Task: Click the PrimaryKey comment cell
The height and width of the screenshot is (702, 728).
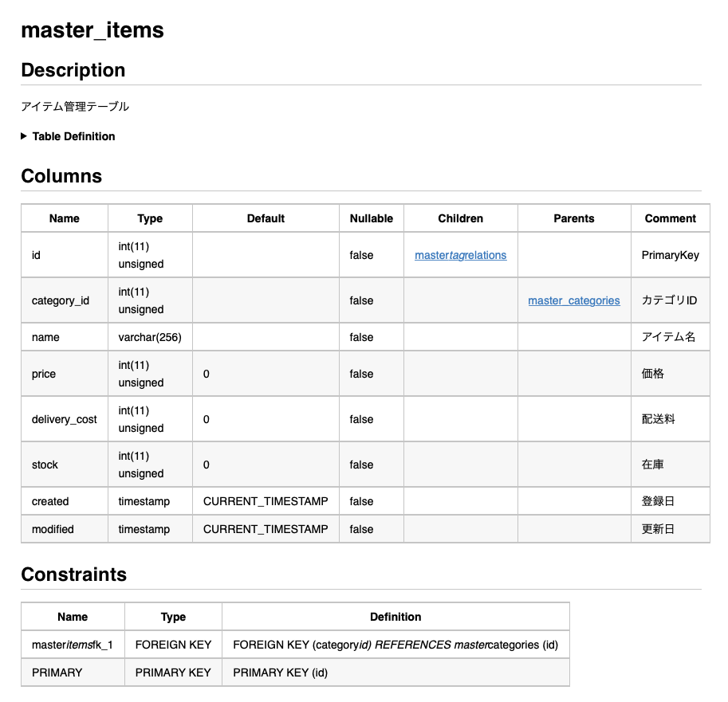Action: coord(670,255)
